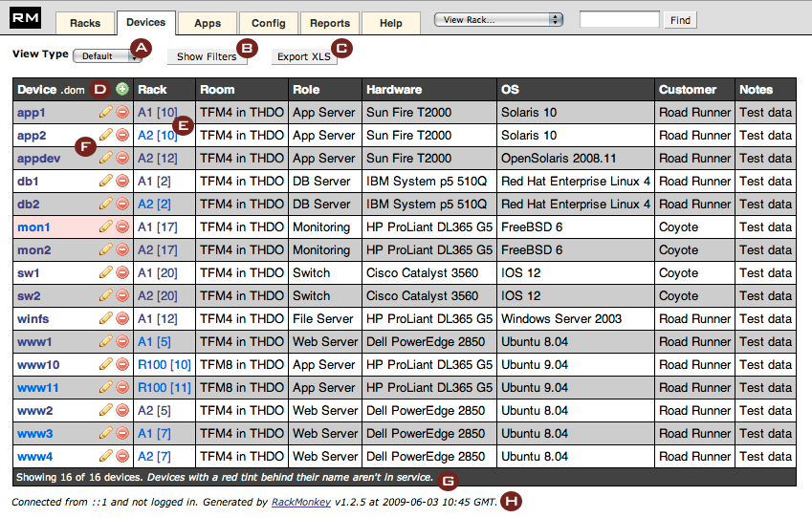Edit the sw2 device with the pencil icon
The image size is (812, 518).
(105, 295)
